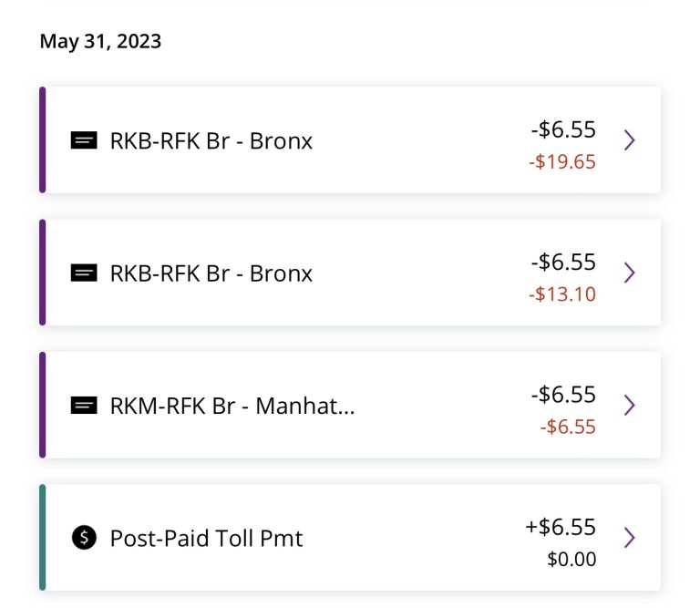700x608 pixels.
Task: Open chevron on RKM-RFK Br Manhattan entry
Action: coord(630,405)
